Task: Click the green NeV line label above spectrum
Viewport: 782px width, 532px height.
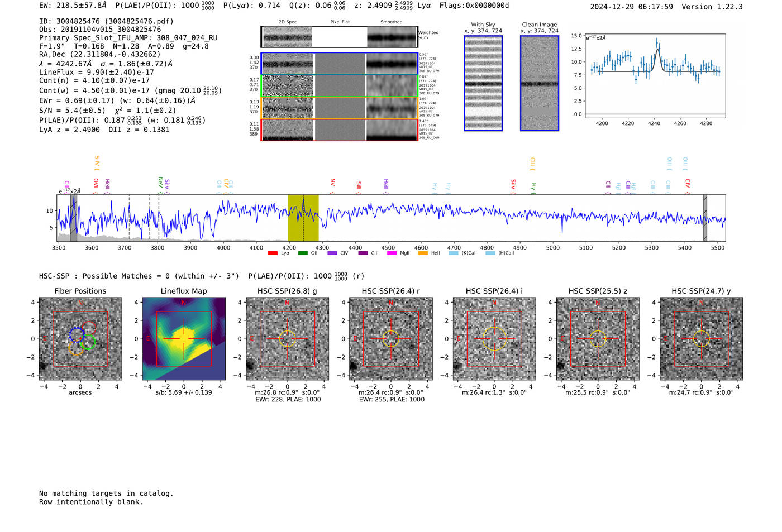Action: pos(160,185)
